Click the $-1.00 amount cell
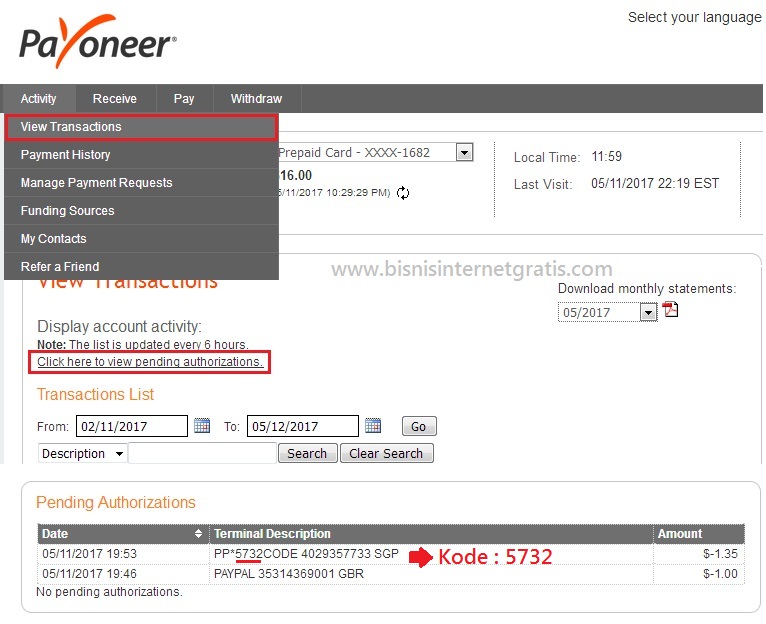The image size is (766, 624). pyautogui.click(x=720, y=574)
